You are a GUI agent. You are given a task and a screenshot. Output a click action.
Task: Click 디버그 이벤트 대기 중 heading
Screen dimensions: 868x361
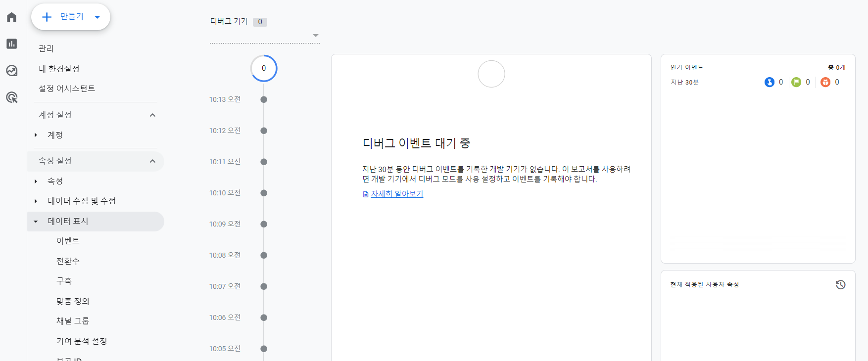[x=416, y=143]
